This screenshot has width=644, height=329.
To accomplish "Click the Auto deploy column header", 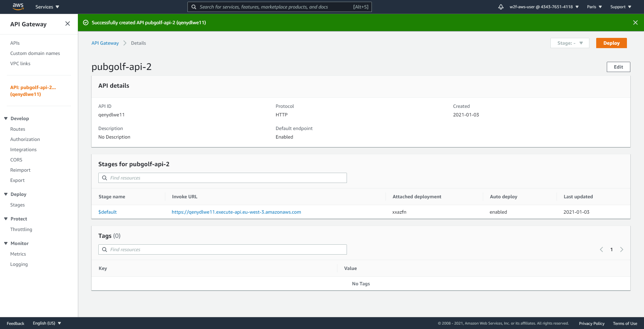I will coord(504,197).
